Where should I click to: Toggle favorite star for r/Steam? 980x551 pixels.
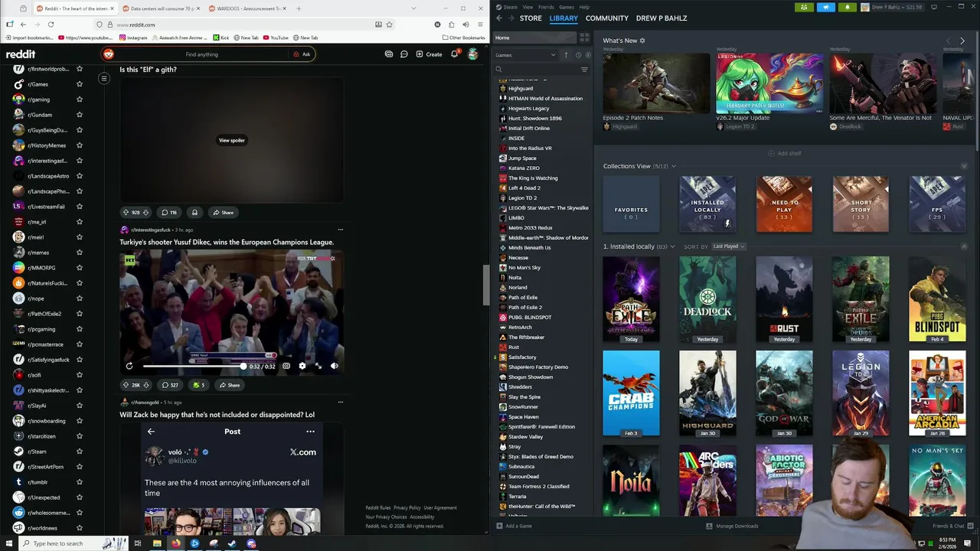79,452
